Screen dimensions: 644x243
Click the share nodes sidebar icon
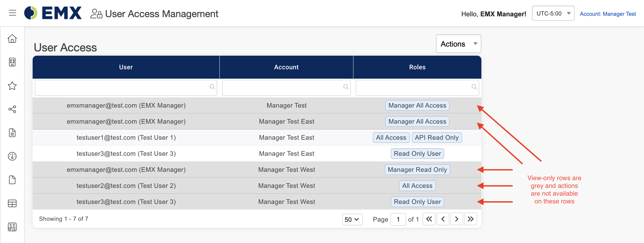click(12, 109)
